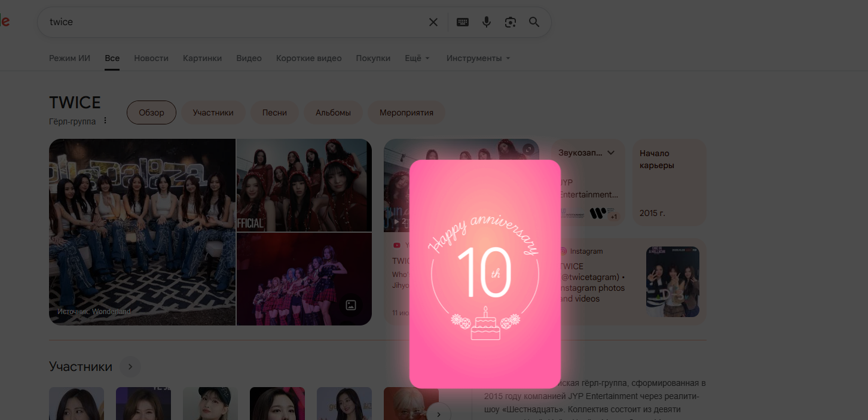The image size is (868, 420).
Task: Open Google Lens image search icon
Action: (x=511, y=22)
